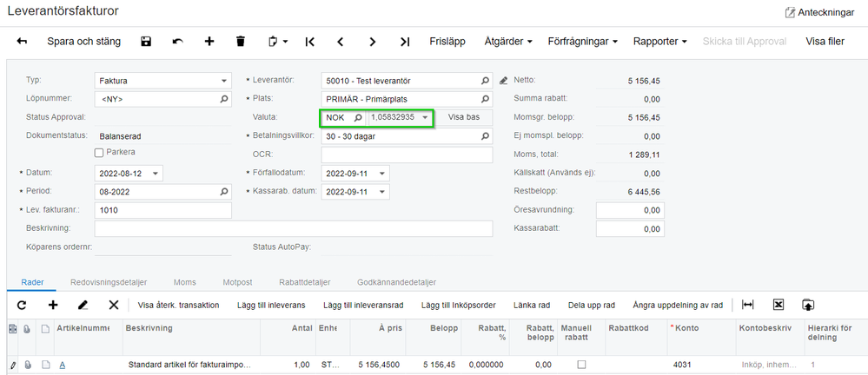
Task: Click the fit columns width icon
Action: pos(748,305)
